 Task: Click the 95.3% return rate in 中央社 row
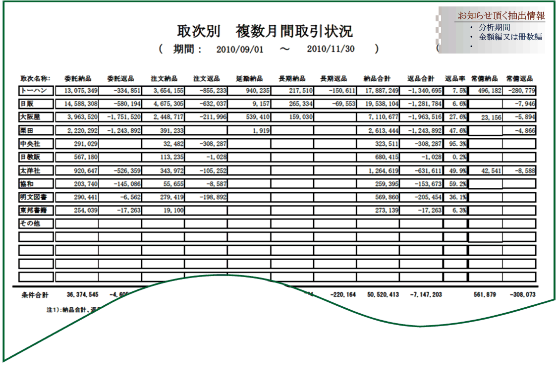(x=455, y=144)
